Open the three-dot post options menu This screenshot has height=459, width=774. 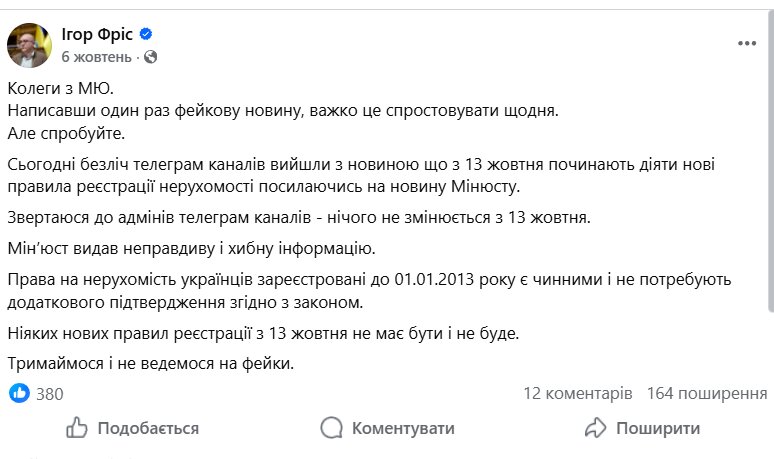tap(747, 44)
